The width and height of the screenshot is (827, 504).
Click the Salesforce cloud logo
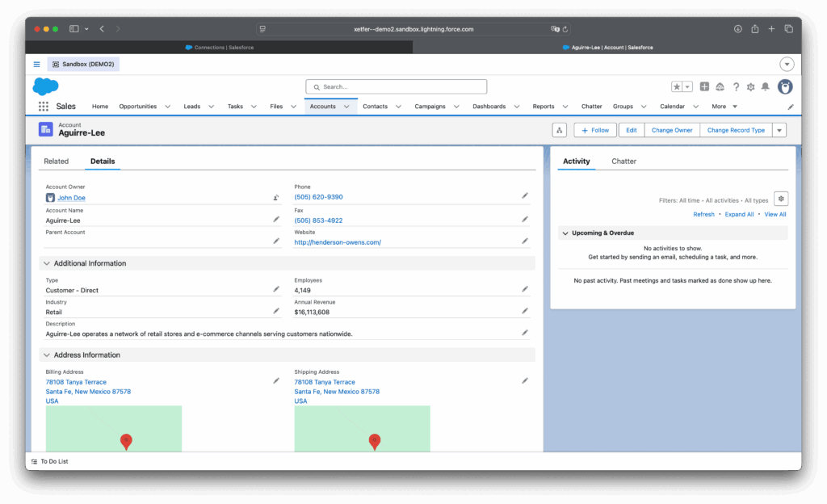[46, 86]
